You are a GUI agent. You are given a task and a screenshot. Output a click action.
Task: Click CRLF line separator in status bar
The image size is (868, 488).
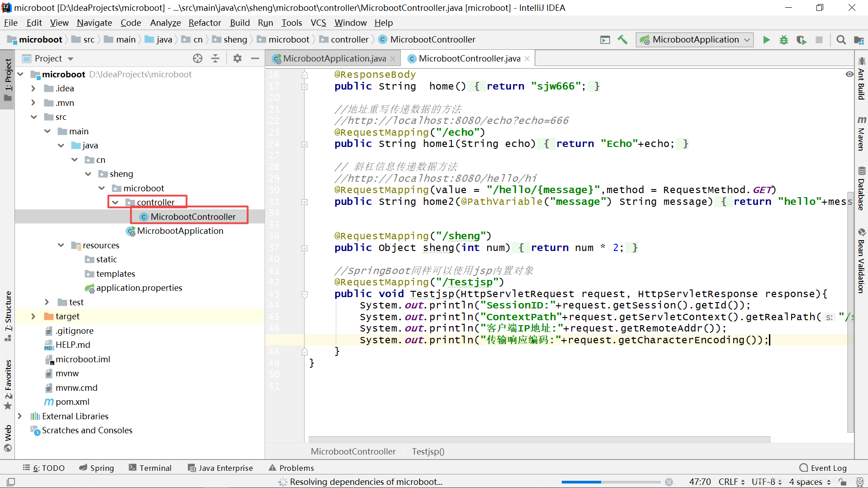point(731,482)
